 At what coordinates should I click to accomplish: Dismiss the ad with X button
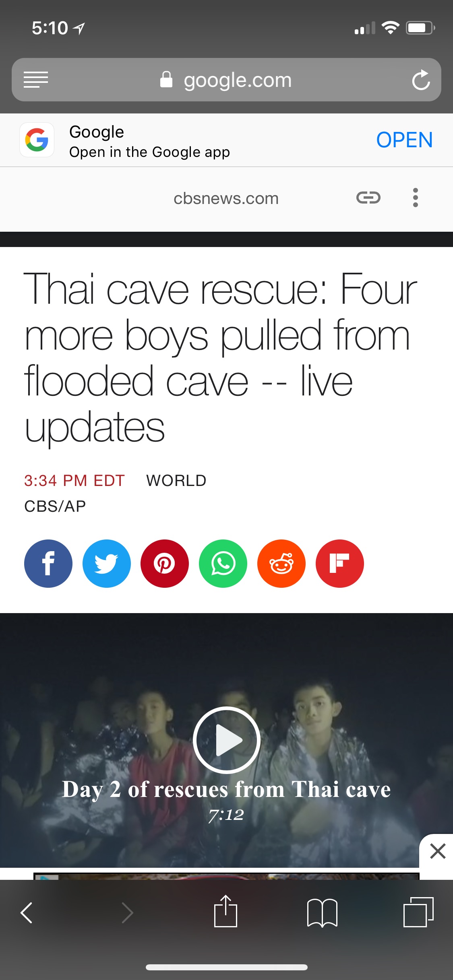tap(437, 851)
